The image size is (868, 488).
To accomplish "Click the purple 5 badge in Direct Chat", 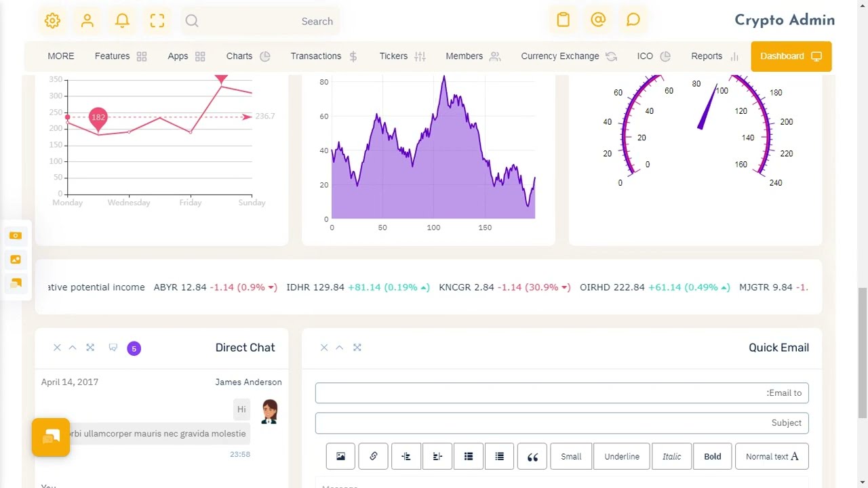I will [134, 348].
